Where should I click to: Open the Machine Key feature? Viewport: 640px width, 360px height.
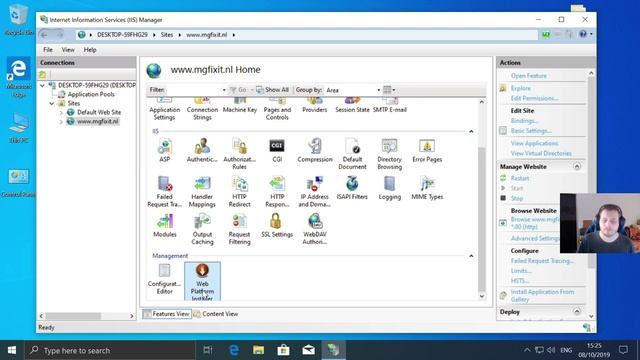pyautogui.click(x=240, y=105)
